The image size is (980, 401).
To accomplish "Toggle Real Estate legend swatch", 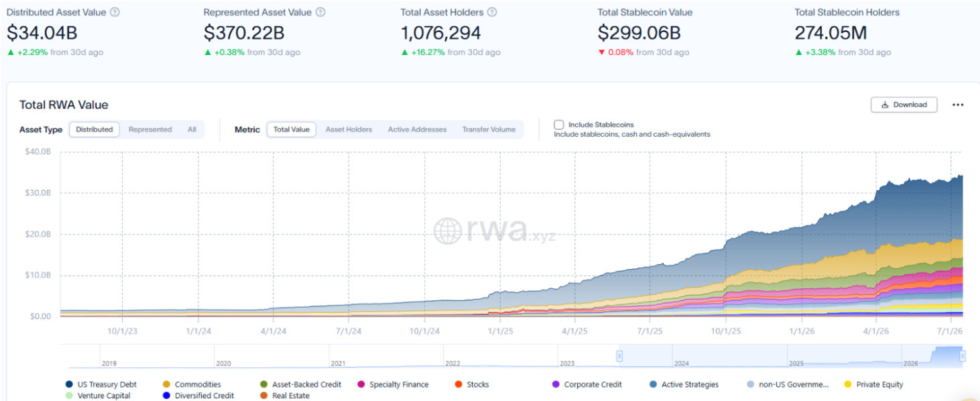I will (264, 396).
